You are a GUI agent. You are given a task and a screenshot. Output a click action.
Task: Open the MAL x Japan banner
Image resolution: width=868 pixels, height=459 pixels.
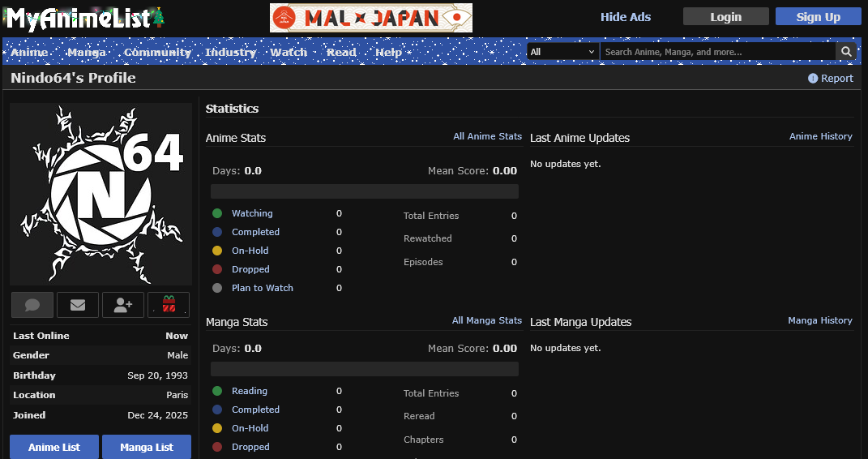click(x=370, y=17)
